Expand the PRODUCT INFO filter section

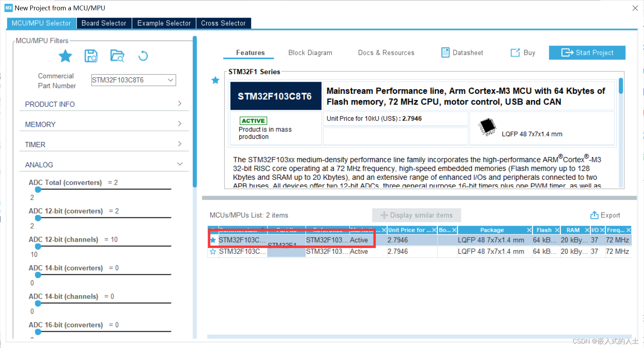104,104
